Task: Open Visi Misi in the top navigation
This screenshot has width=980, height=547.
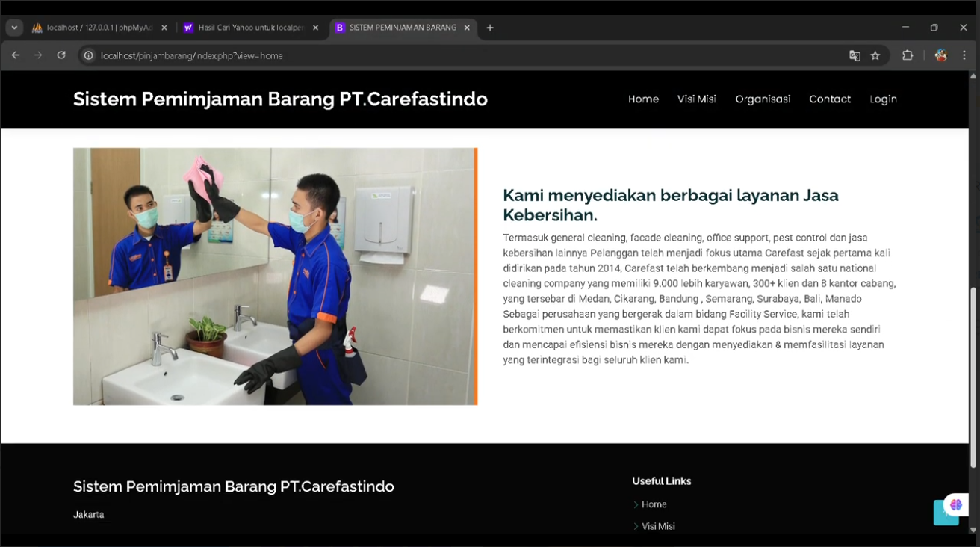Action: (x=696, y=99)
